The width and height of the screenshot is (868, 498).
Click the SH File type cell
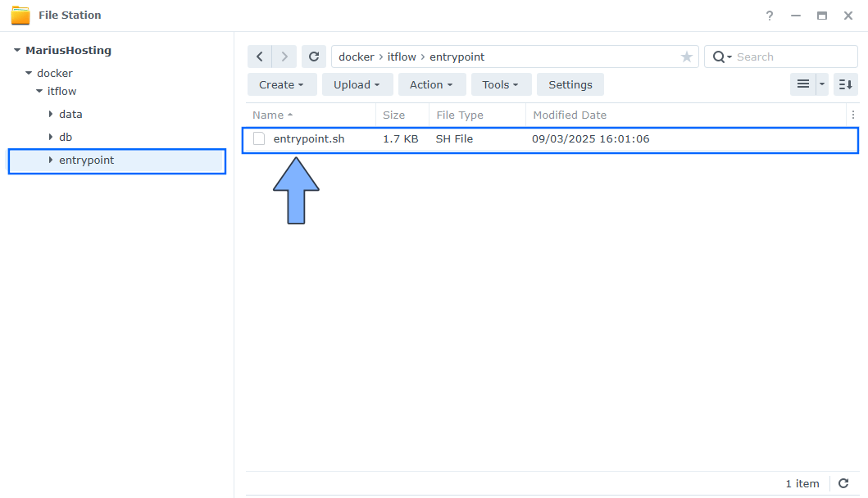(454, 139)
